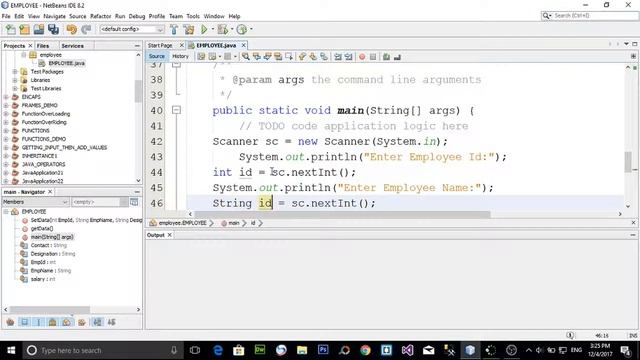
Task: Expand the Libraries tree node
Action: click(x=15, y=80)
